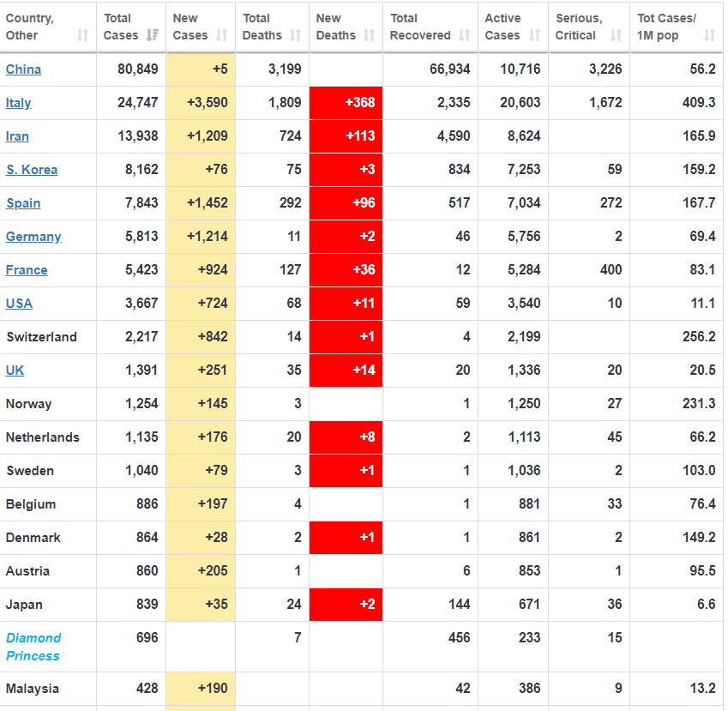728x711 pixels.
Task: Click Active Cases sort arrows icon
Action: [x=533, y=35]
